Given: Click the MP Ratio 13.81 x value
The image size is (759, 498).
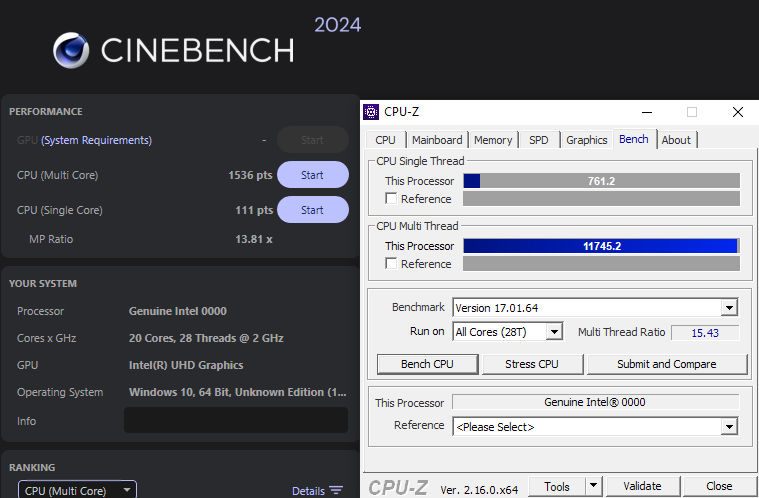Looking at the screenshot, I should (x=254, y=239).
